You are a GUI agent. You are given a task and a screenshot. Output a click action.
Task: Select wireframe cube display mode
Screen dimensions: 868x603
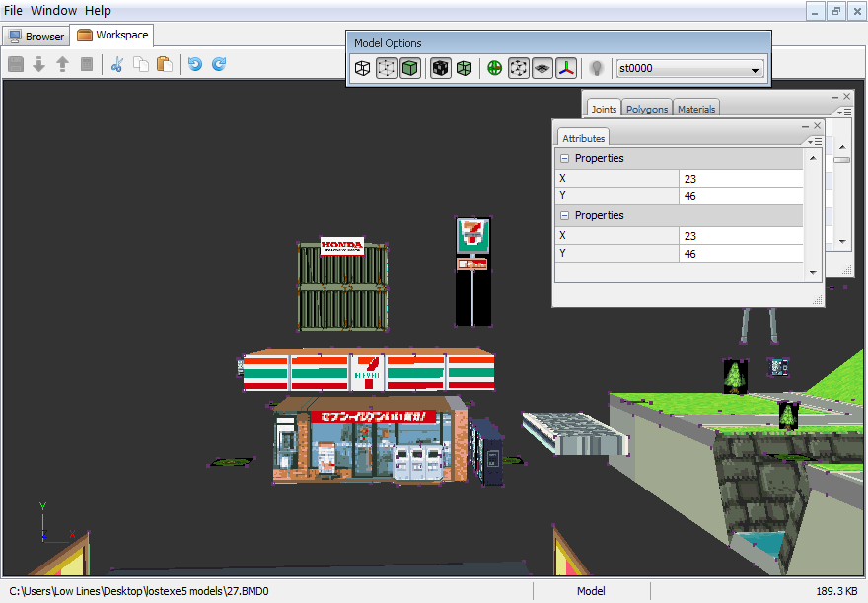363,69
